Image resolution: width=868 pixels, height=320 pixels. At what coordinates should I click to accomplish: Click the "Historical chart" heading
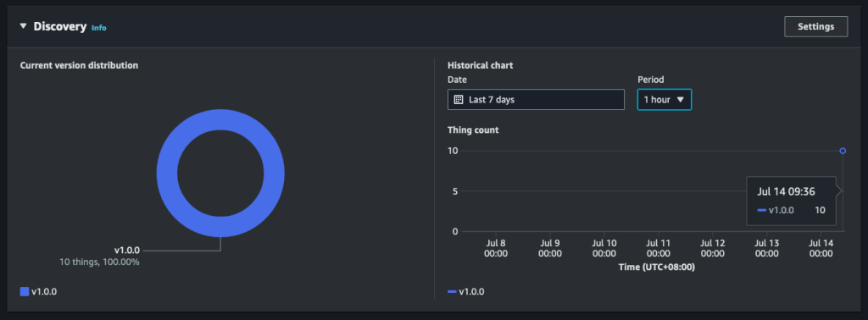[x=481, y=65]
